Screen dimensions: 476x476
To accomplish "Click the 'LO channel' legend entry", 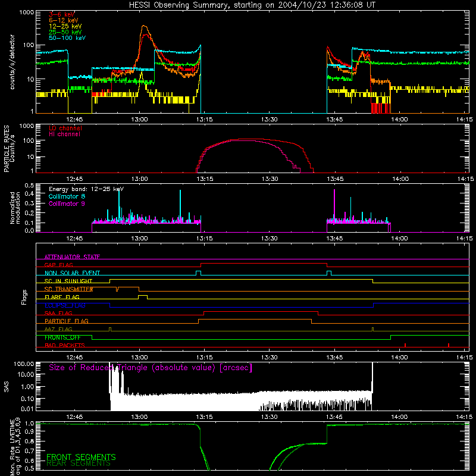I will (65, 128).
